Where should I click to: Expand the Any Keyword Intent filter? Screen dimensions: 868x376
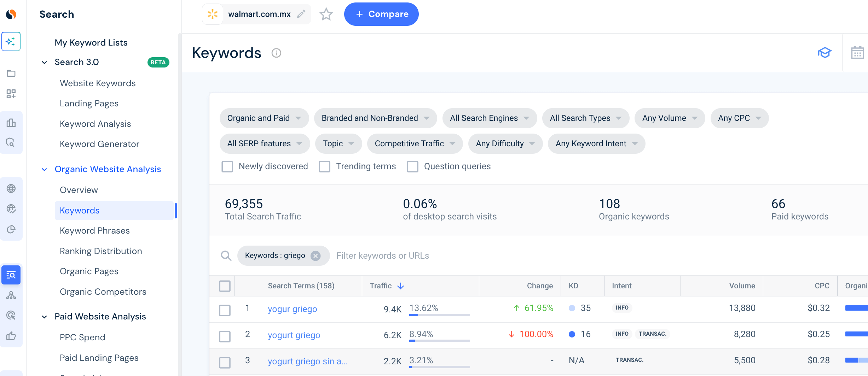coord(596,143)
